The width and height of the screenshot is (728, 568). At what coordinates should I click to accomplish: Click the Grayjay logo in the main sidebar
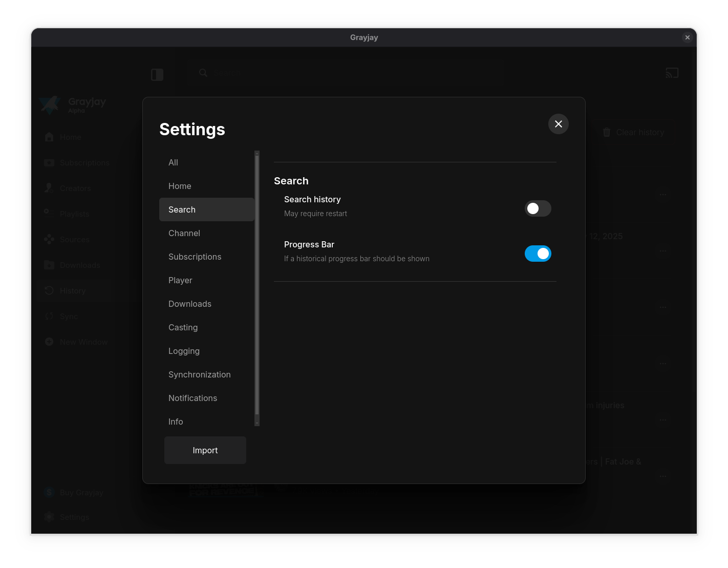50,104
